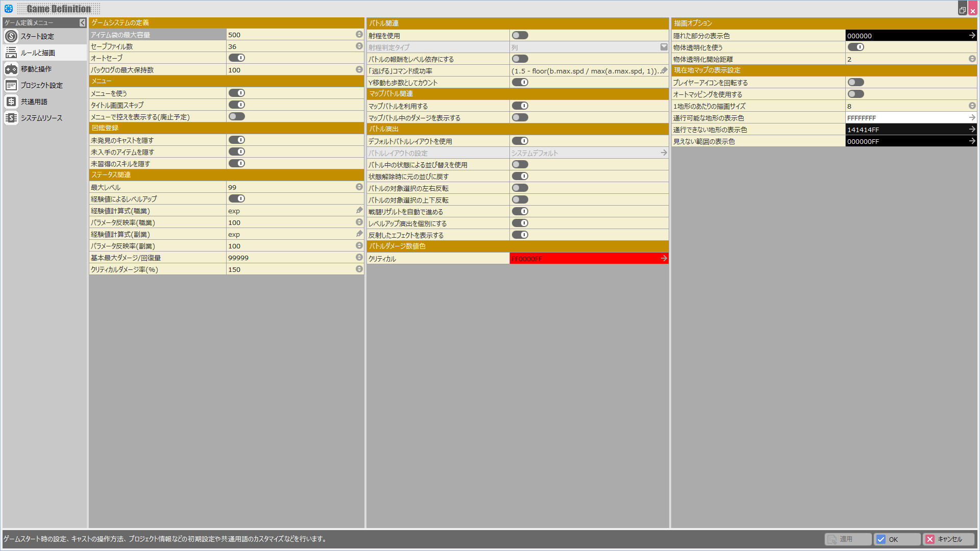
Task: Open システムリソース via its sidebar icon
Action: tap(11, 118)
